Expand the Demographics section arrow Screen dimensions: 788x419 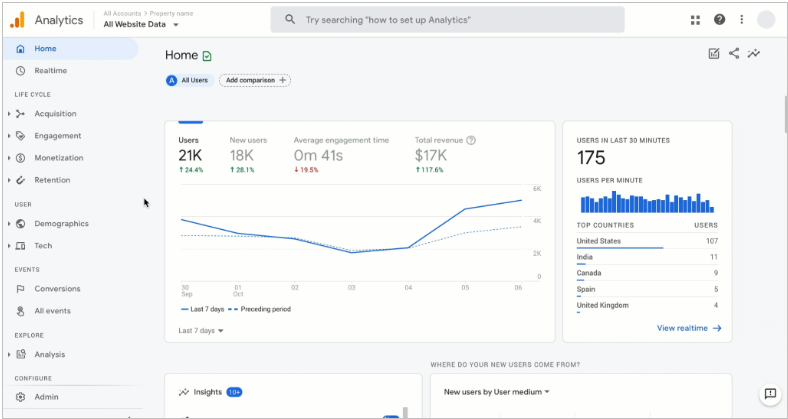pos(9,224)
